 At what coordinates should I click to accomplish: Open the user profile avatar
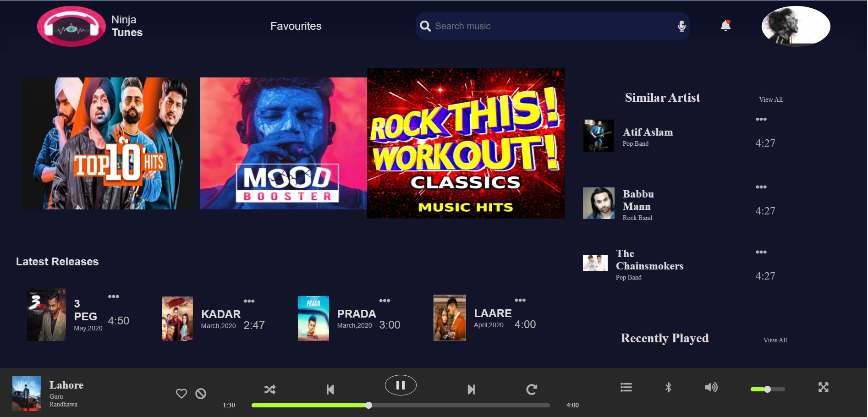tap(796, 26)
